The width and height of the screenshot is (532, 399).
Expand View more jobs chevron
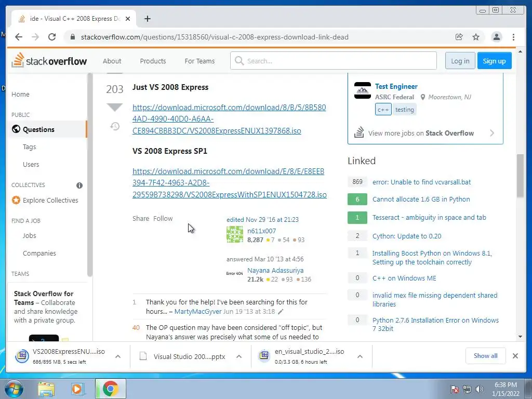(492, 133)
